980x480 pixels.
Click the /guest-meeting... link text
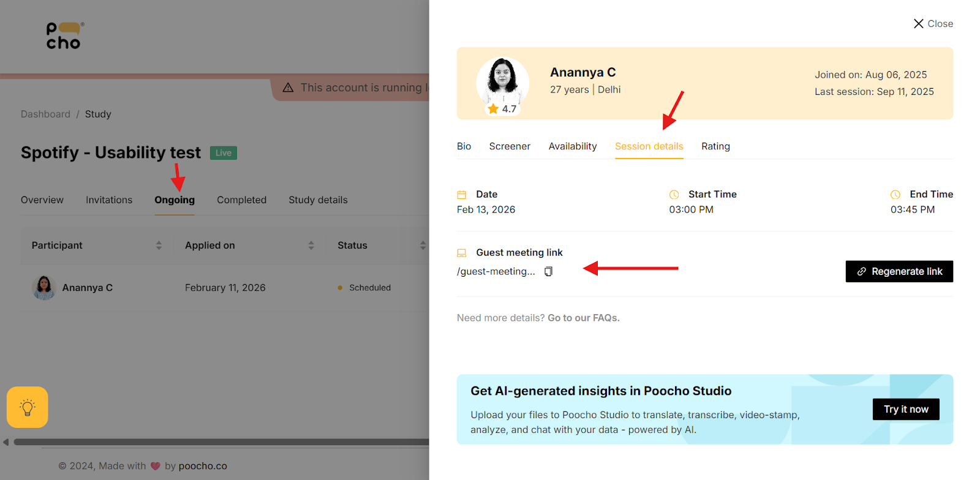point(496,271)
